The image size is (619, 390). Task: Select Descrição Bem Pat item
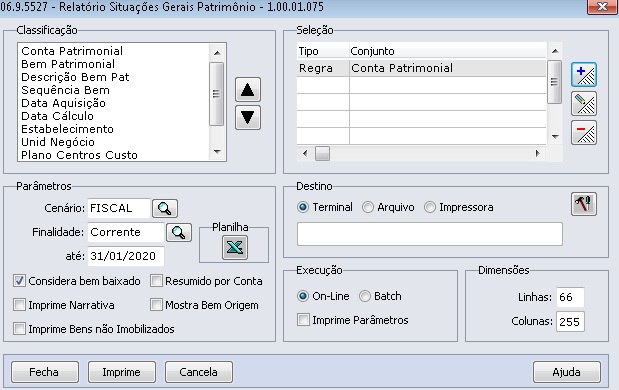coord(75,77)
